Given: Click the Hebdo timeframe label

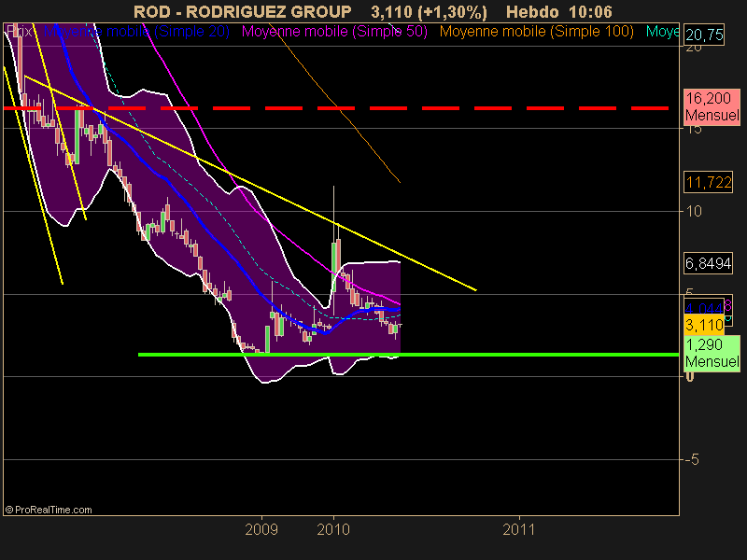Looking at the screenshot, I should click(532, 11).
